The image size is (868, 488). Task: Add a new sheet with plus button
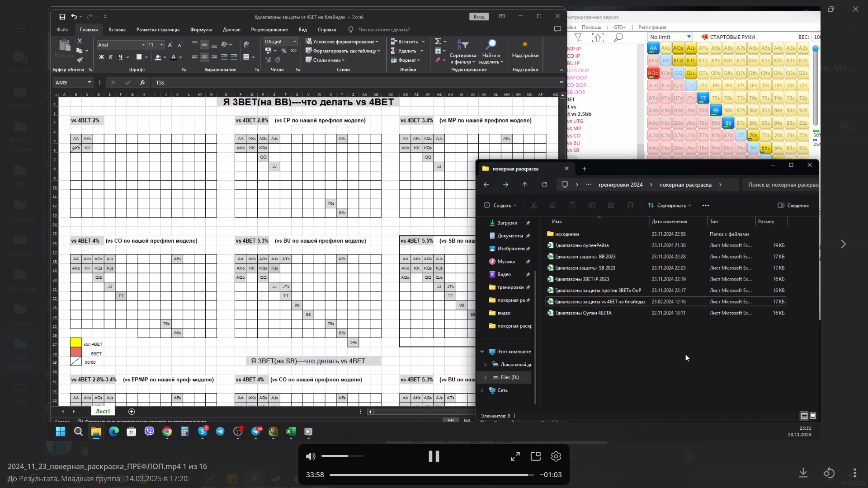pyautogui.click(x=132, y=411)
